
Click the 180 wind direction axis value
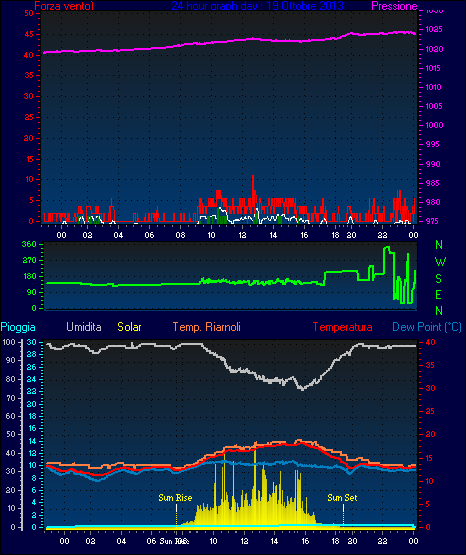[x=29, y=276]
